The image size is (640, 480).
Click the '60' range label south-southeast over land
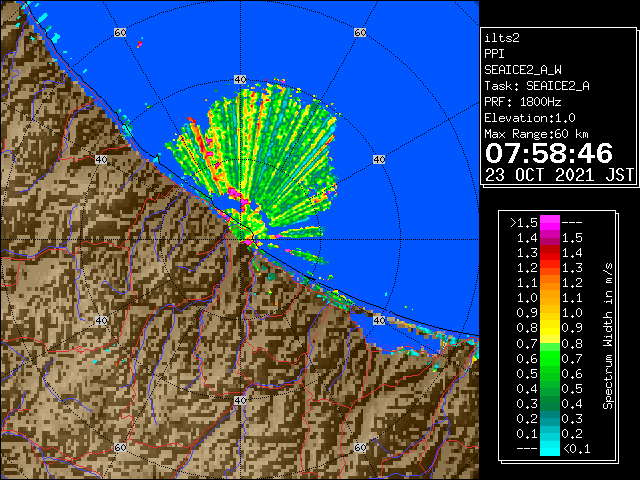coord(360,448)
